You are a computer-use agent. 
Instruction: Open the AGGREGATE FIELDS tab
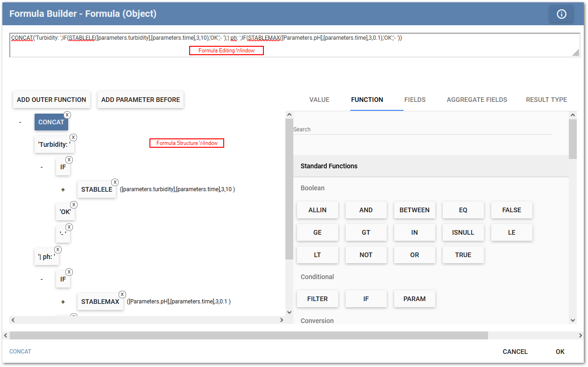477,100
